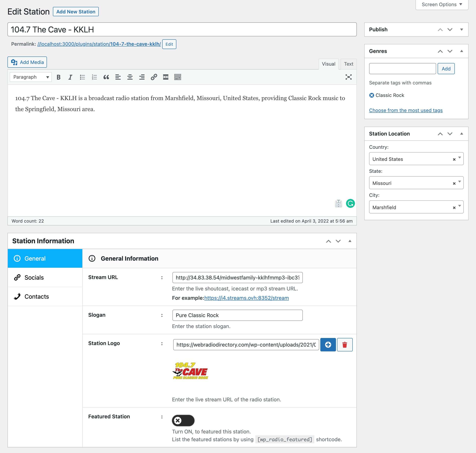Insert a blockquote
Screen dimensions: 476x453
tap(106, 77)
